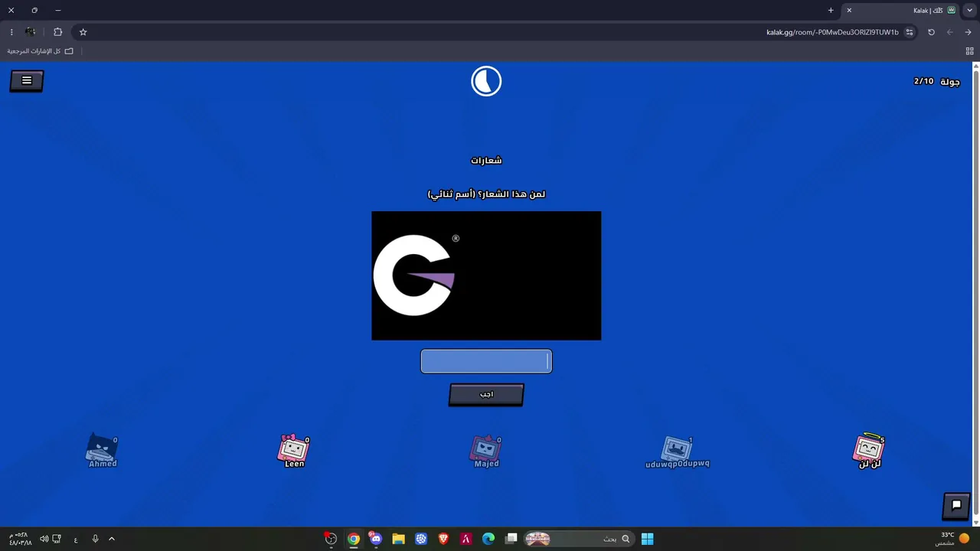Open the weather widget showing 33°C
The width and height of the screenshot is (980, 551).
(x=953, y=539)
